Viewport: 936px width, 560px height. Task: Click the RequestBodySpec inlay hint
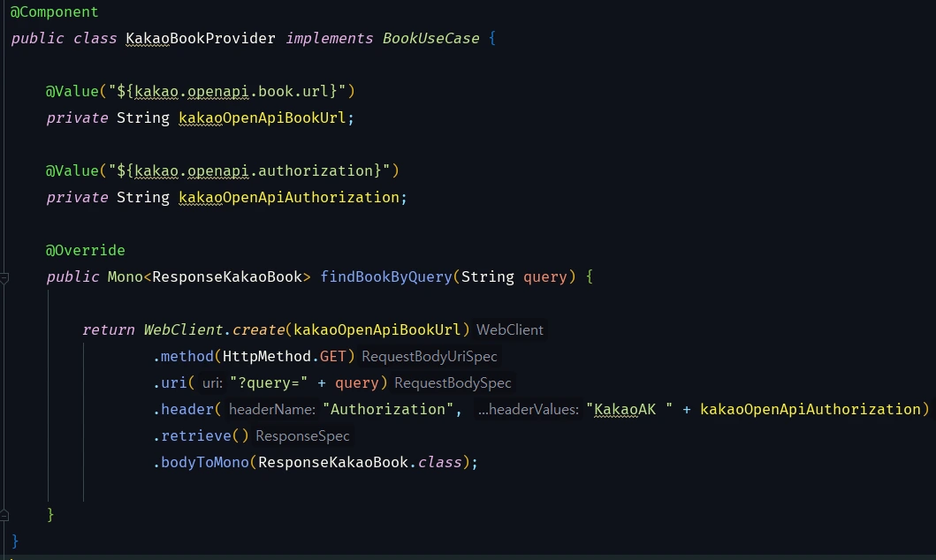pos(453,382)
